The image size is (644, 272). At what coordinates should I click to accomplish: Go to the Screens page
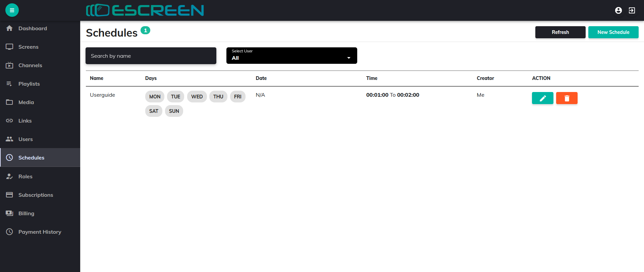pos(28,47)
